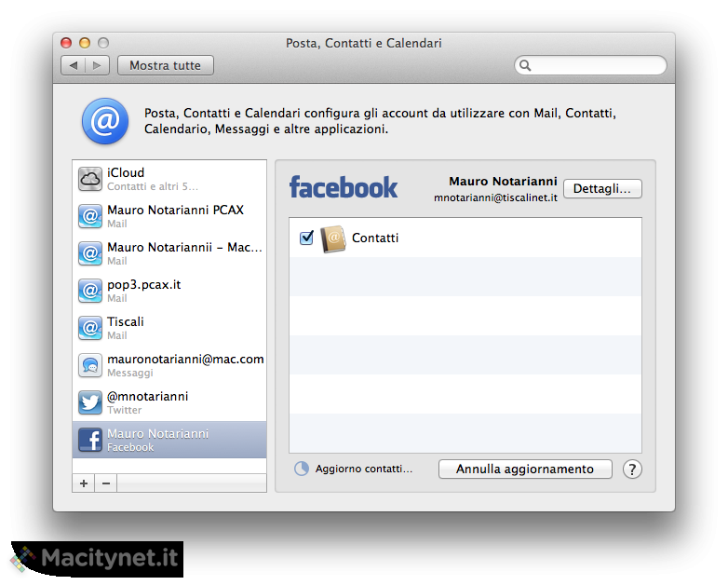Image resolution: width=728 pixels, height=585 pixels.
Task: Minimize the window with yellow button
Action: click(85, 43)
